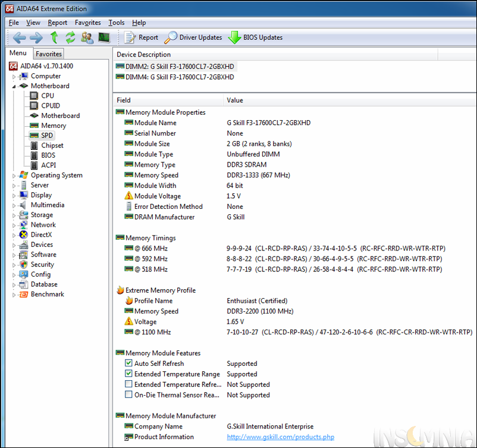Select the CPU item under Motherboard
The image size is (477, 448).
click(x=48, y=96)
